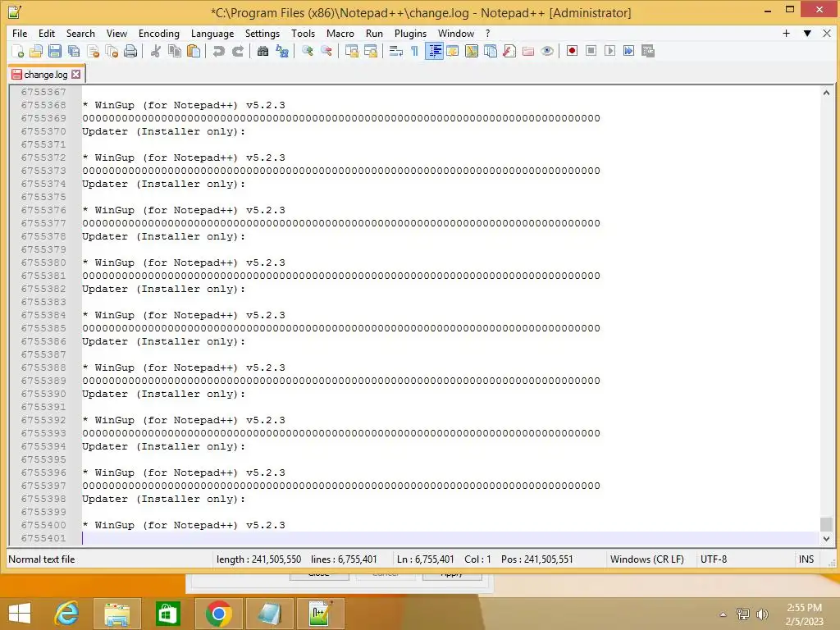Open the Search menu

(x=80, y=33)
